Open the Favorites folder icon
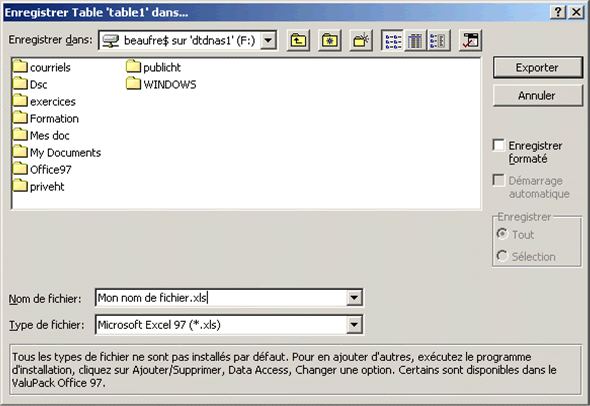 (330, 41)
